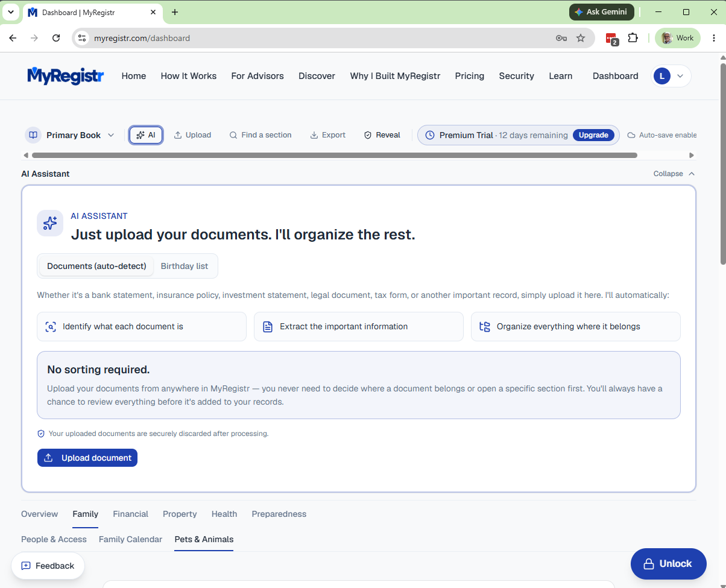
Task: Open Find a section search
Action: pyautogui.click(x=260, y=135)
